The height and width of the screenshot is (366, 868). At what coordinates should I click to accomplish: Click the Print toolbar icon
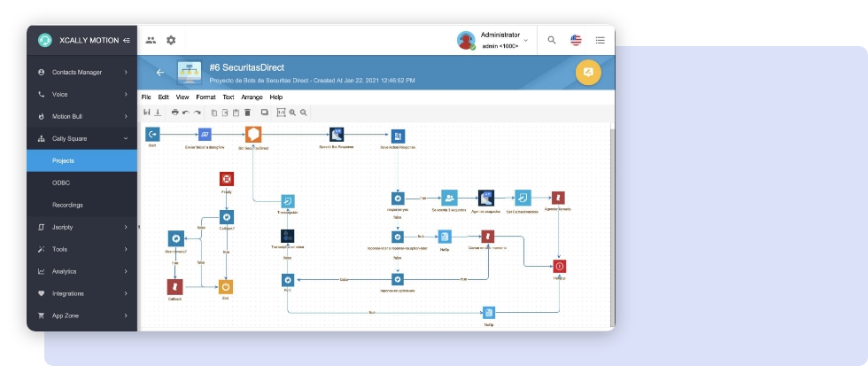(175, 113)
